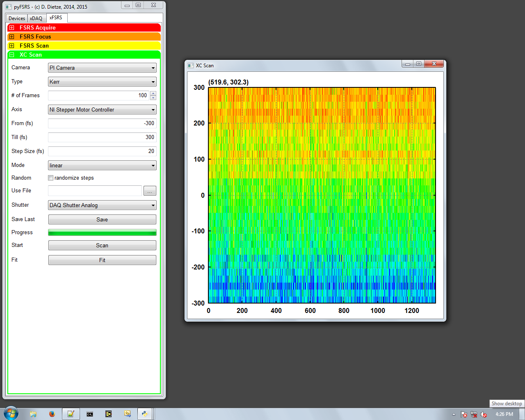Switch to the Python taskbar application
Screen dimensions: 525x420
point(145,414)
